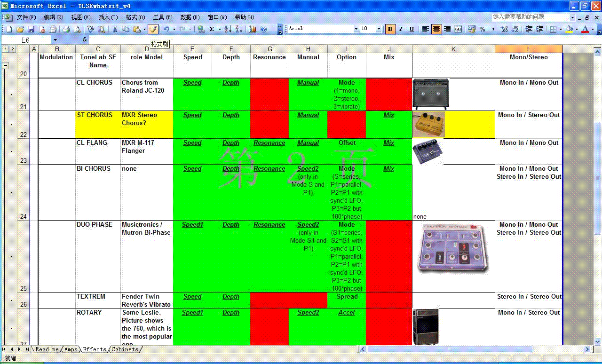This screenshot has width=602, height=364.
Task: Collapse the row group with the minus button
Action: (6, 65)
